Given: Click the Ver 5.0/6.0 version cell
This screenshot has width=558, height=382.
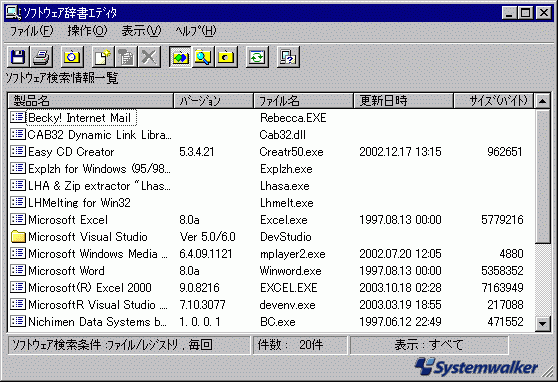Looking at the screenshot, I should (x=208, y=237).
